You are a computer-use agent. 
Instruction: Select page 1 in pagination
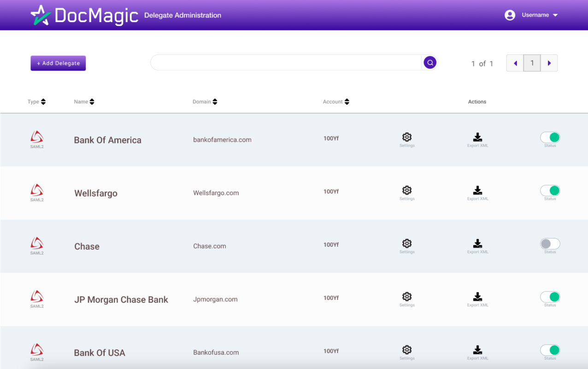point(532,63)
